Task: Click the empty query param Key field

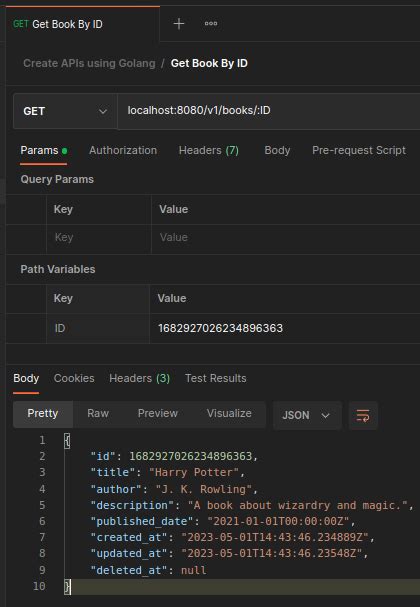Action: click(99, 237)
